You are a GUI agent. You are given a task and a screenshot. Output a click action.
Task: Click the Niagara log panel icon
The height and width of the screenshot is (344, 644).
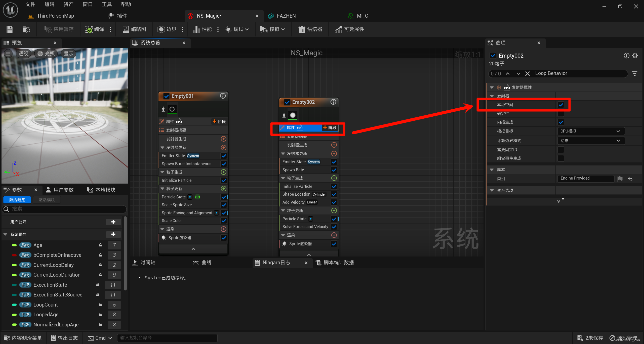(256, 262)
